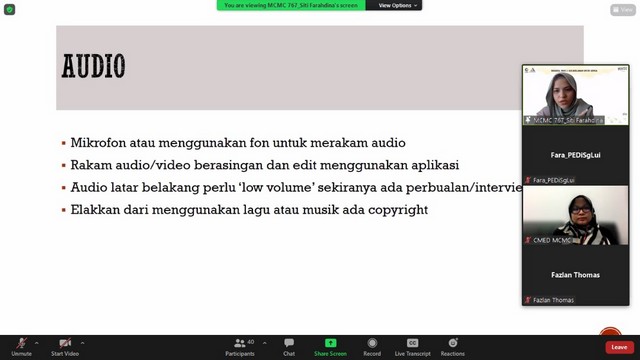
Task: Open the Participants panel
Action: [x=240, y=347]
